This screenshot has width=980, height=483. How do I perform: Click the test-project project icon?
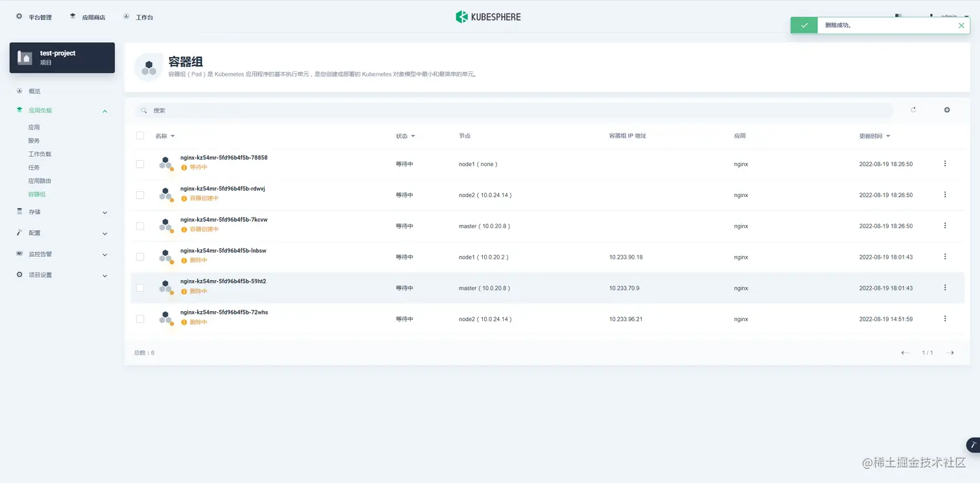coord(25,58)
